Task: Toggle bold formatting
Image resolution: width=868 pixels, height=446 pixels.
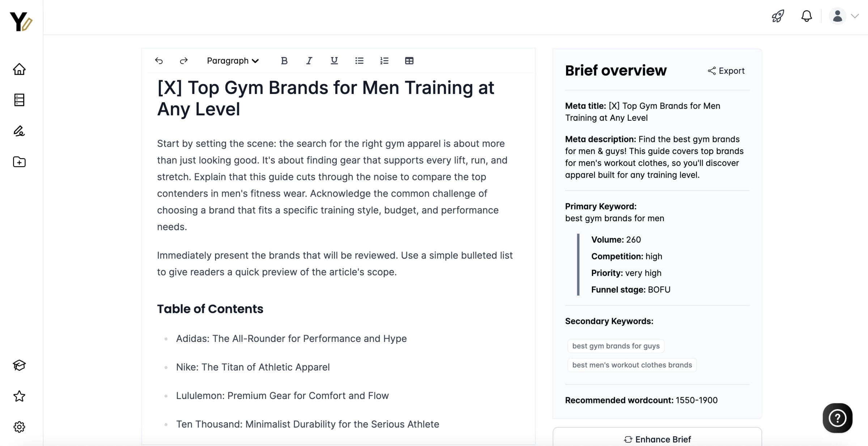Action: point(284,61)
